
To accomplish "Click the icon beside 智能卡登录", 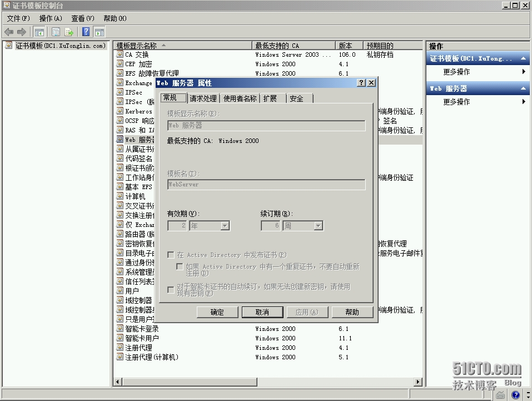I will pos(120,328).
